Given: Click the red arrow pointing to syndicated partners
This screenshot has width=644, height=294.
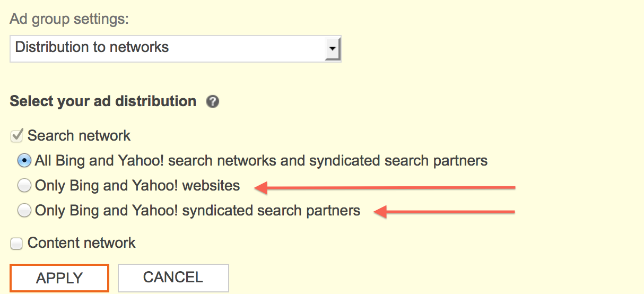Looking at the screenshot, I should pyautogui.click(x=445, y=212).
